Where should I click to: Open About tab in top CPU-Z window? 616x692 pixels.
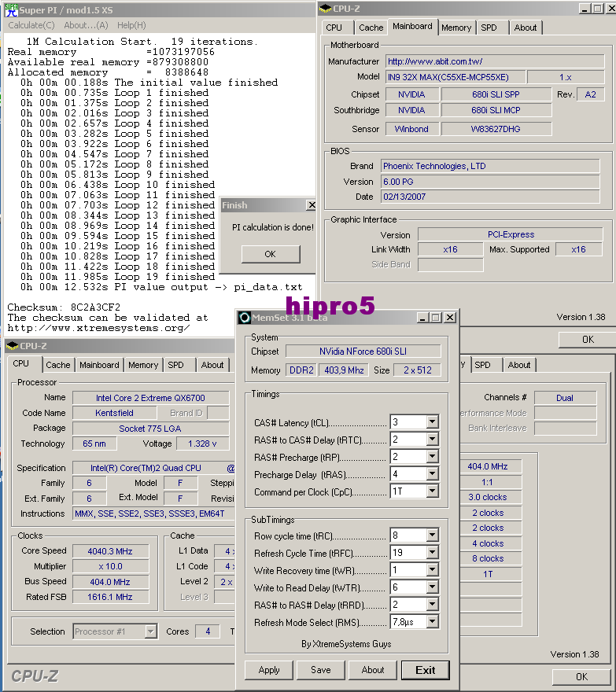pos(525,28)
